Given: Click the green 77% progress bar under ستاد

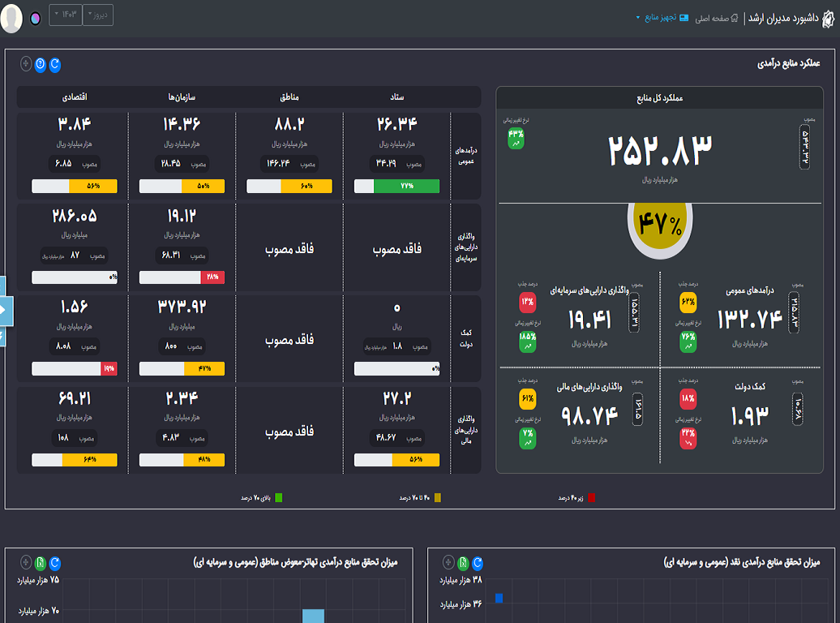Looking at the screenshot, I should click(396, 187).
